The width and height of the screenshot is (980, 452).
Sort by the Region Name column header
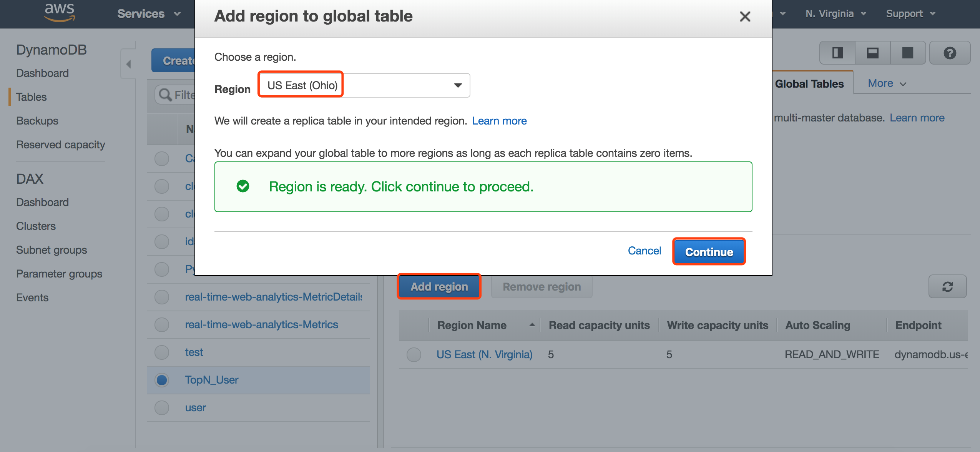pos(472,325)
